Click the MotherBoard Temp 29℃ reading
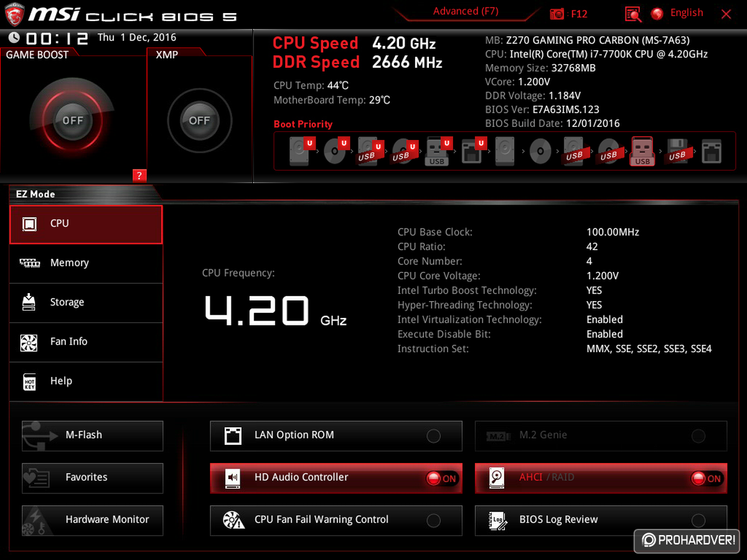Viewport: 747px width, 560px height. click(332, 100)
